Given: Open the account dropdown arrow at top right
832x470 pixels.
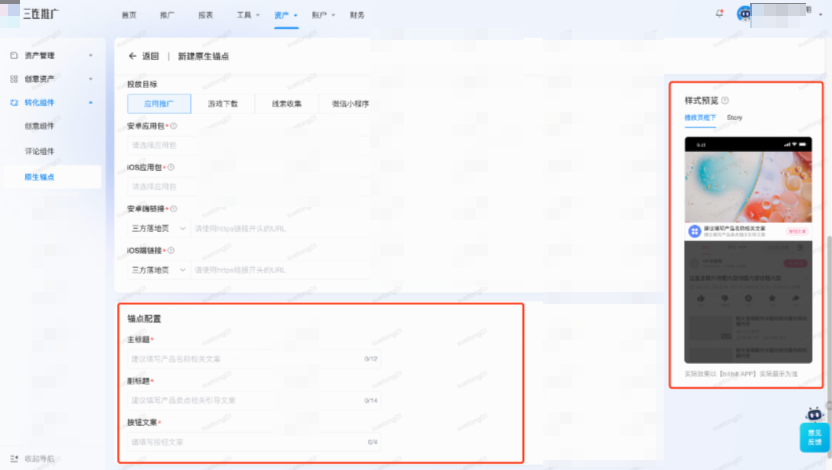Looking at the screenshot, I should coord(821,15).
